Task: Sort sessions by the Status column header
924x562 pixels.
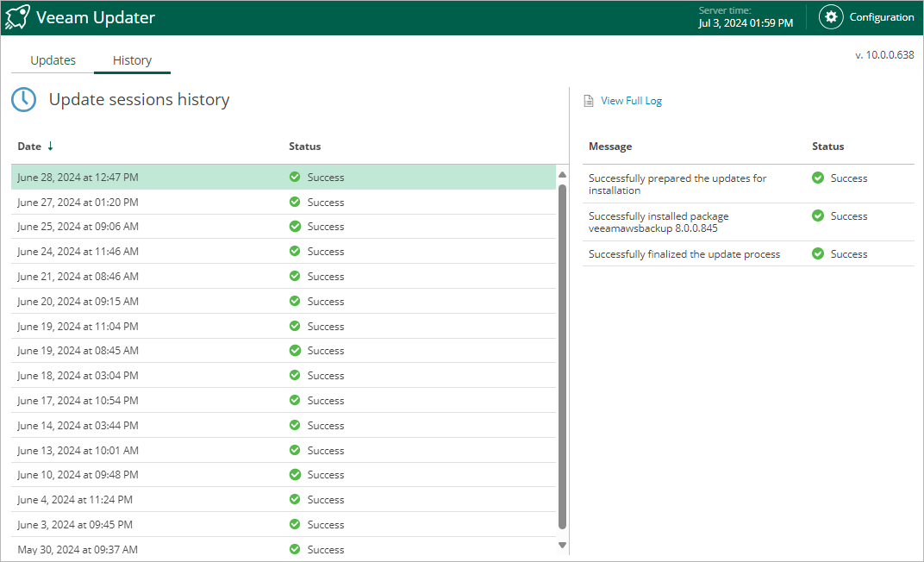Action: 304,147
